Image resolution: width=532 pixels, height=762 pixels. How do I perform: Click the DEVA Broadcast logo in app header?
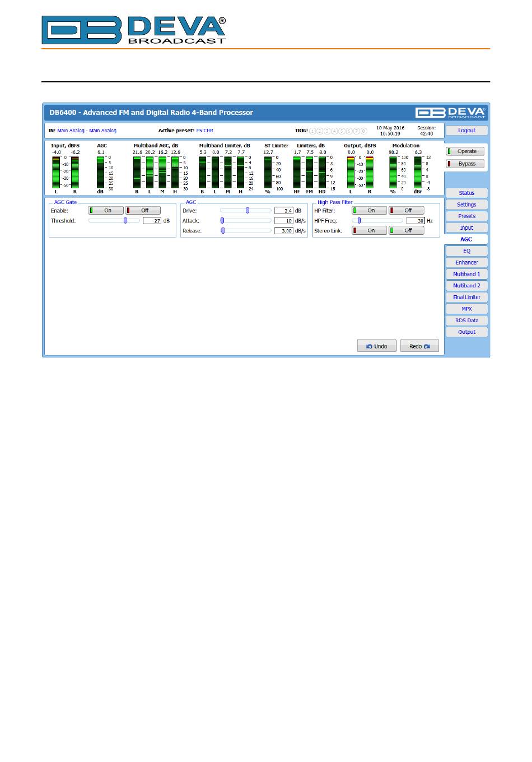pos(450,113)
